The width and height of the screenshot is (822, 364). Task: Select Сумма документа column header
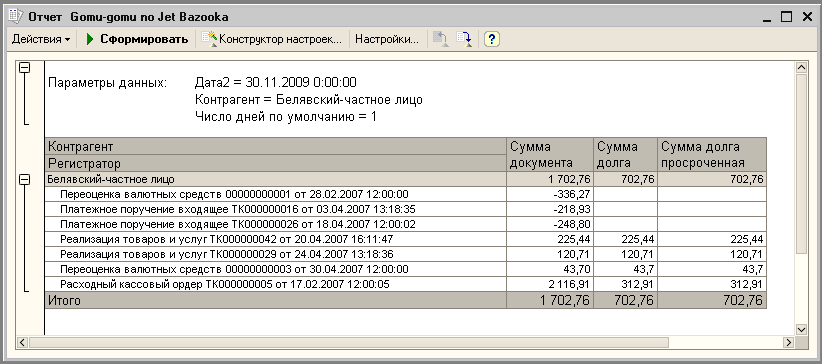pos(550,155)
